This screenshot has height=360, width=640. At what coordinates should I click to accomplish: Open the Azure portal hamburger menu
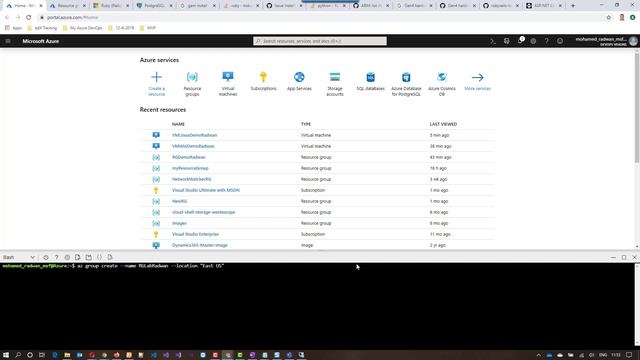(x=8, y=41)
